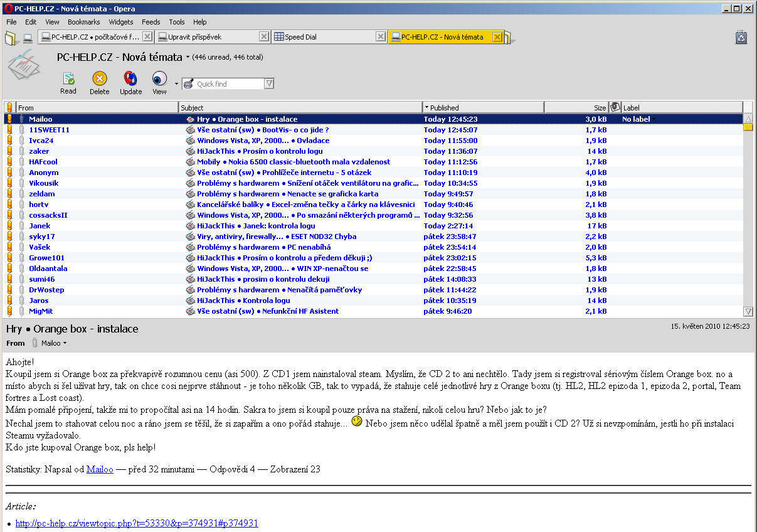Click the Delete toolbar icon
Image resolution: width=757 pixels, height=532 pixels.
point(99,79)
